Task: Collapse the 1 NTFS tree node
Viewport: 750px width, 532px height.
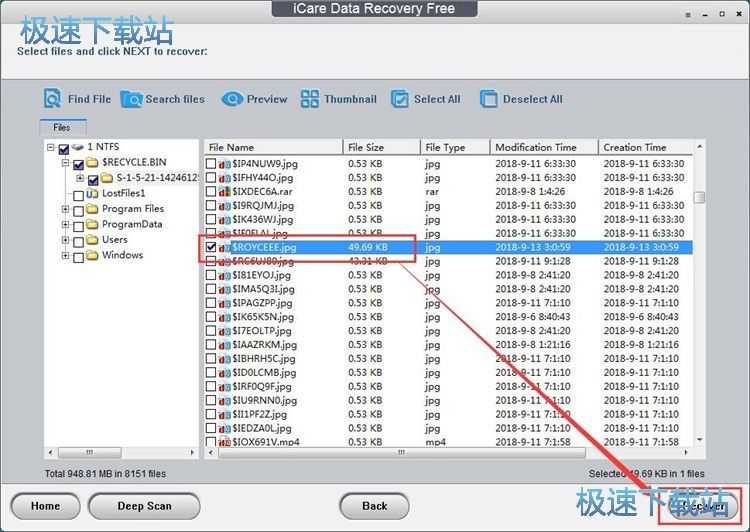Action: (50, 147)
